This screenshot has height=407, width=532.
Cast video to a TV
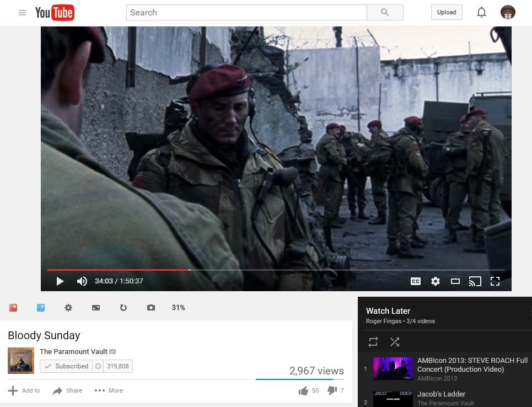click(x=475, y=281)
